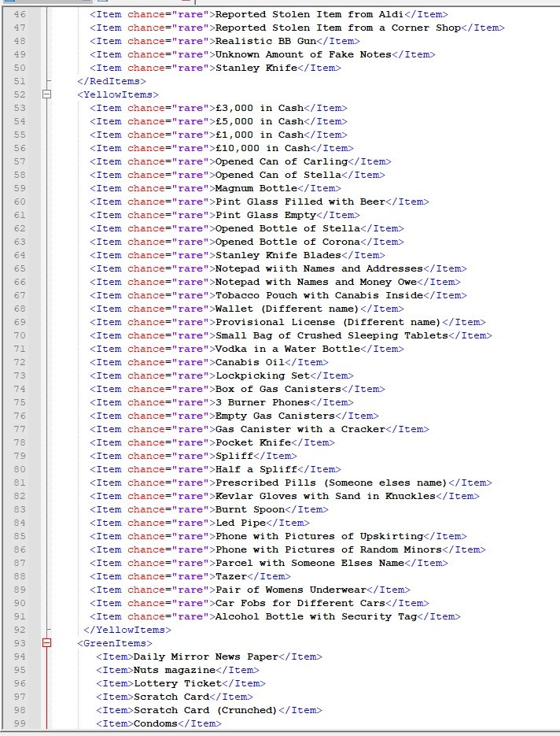The image size is (560, 736).
Task: Click line number 51 in the margin
Action: (x=19, y=81)
